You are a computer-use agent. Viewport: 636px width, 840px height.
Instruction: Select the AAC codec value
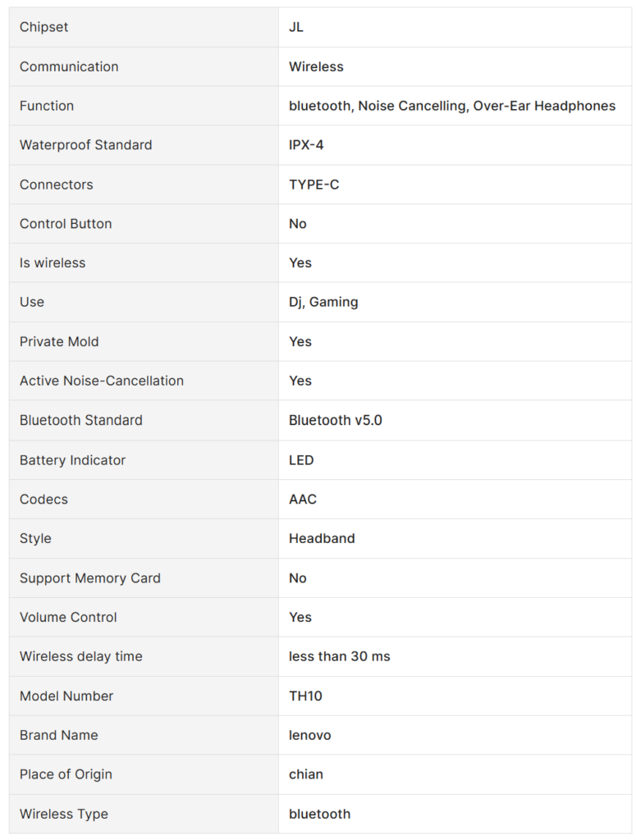coord(303,499)
